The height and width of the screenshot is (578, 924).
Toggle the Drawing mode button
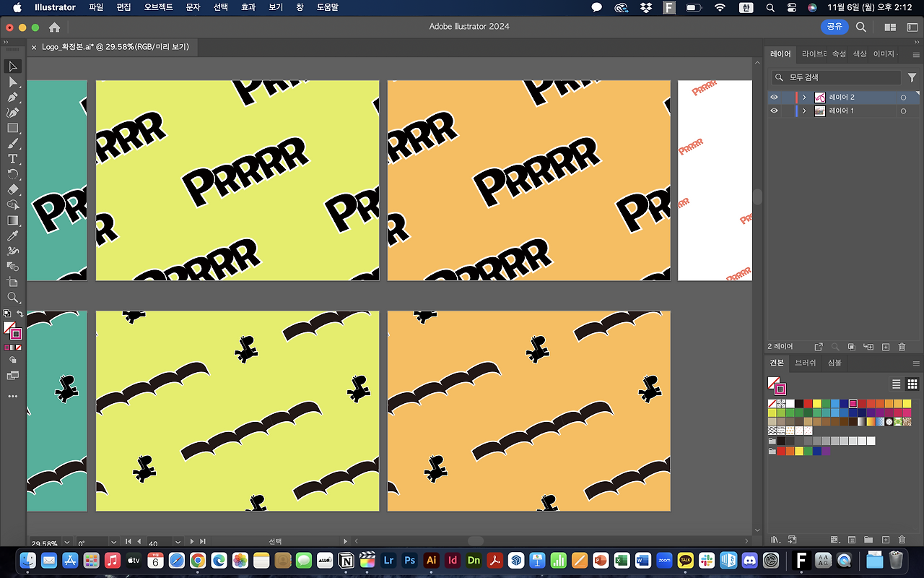(13, 360)
